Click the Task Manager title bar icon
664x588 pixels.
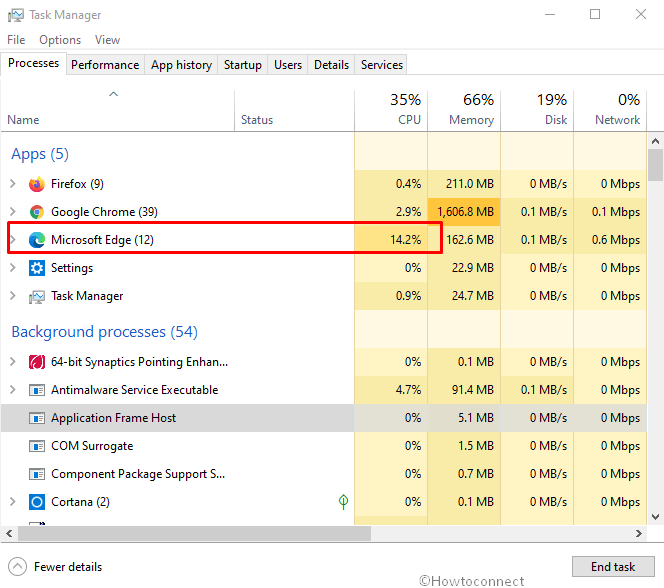pyautogui.click(x=16, y=15)
